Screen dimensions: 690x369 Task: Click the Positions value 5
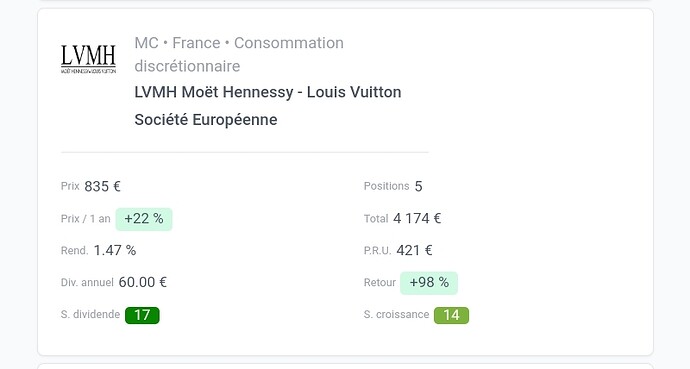pos(418,186)
